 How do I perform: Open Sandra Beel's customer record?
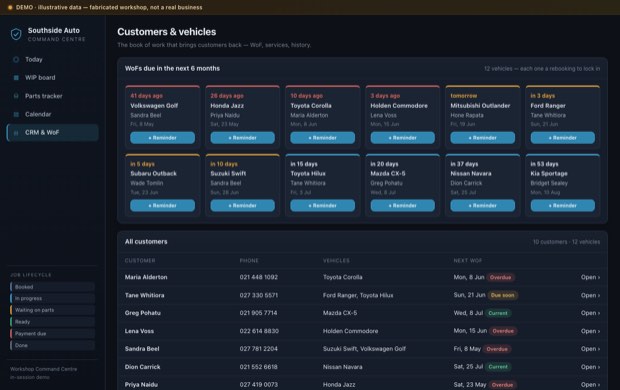(590, 349)
